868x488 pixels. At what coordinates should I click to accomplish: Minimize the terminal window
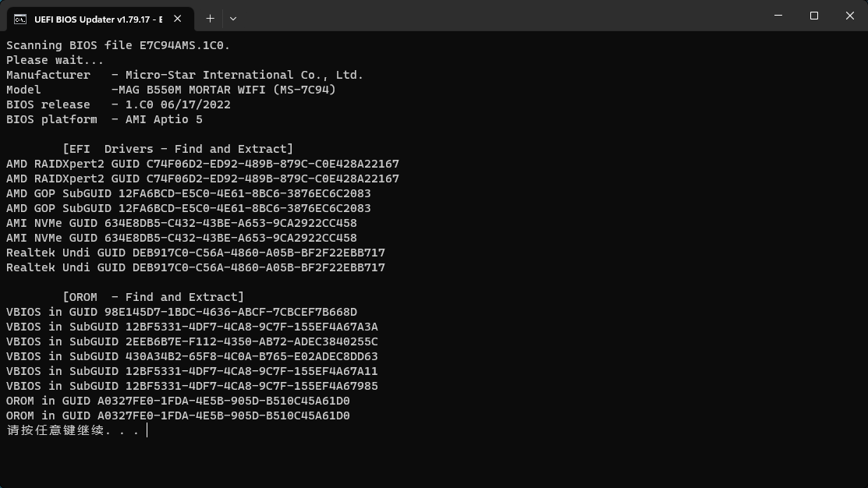click(x=778, y=16)
